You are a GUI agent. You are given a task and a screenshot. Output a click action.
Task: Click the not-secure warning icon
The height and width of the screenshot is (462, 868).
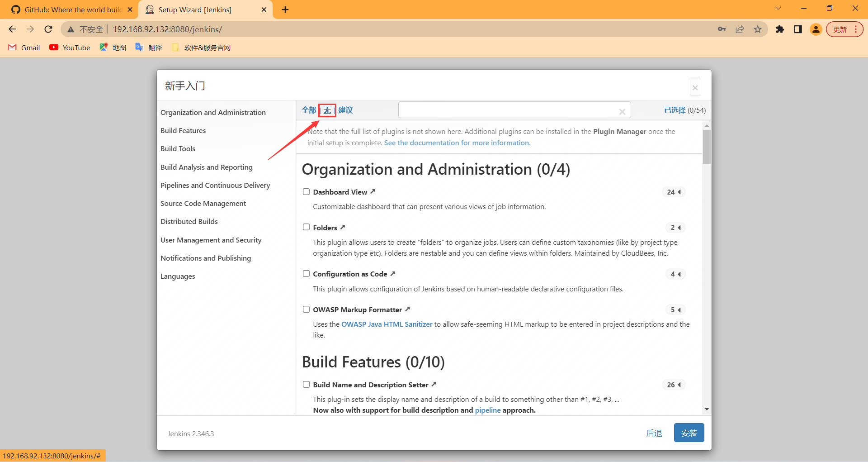[x=71, y=29]
